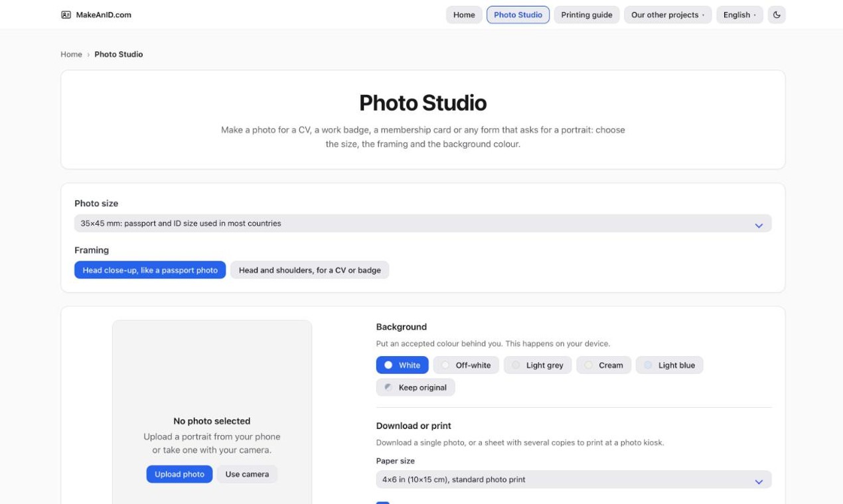Click the cream colour dot swatch

(x=588, y=365)
